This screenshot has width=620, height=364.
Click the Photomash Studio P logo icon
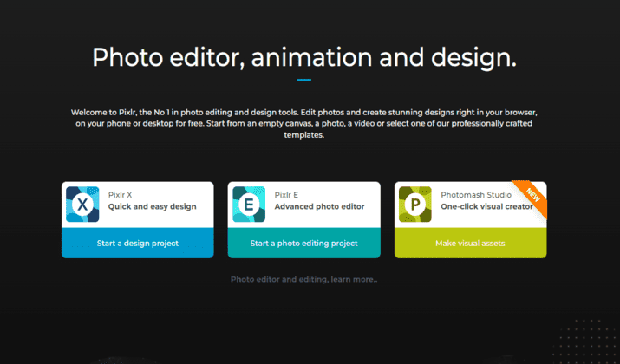(415, 205)
